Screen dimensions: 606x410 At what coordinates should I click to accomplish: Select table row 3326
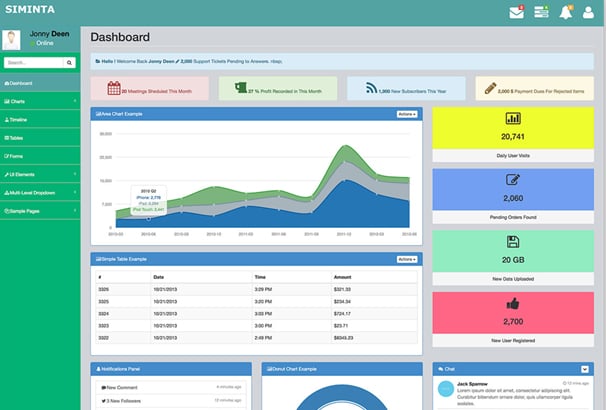(x=257, y=289)
